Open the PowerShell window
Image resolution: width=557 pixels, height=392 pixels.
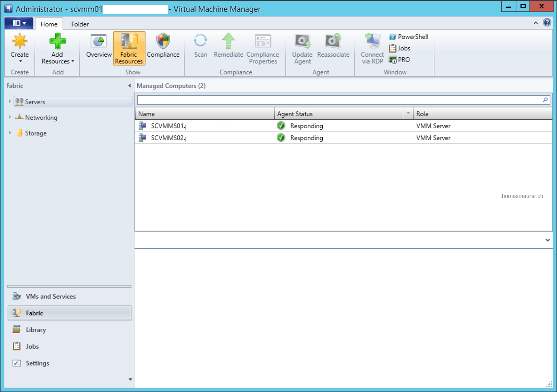(x=409, y=37)
